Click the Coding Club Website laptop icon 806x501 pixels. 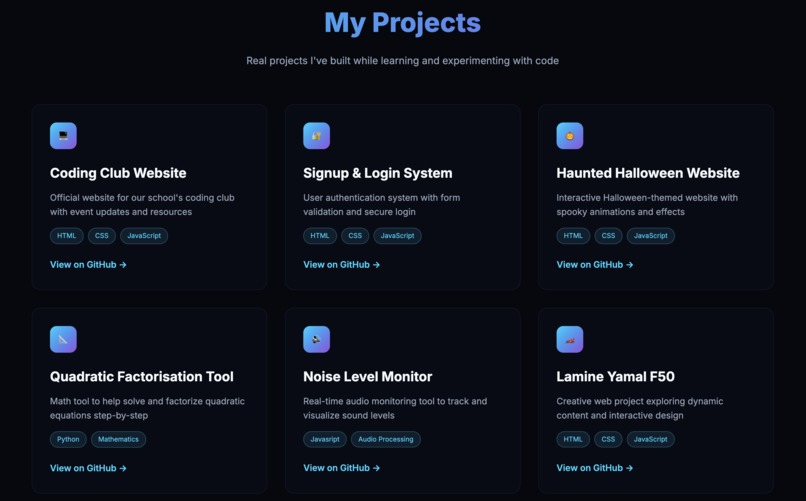(x=63, y=136)
